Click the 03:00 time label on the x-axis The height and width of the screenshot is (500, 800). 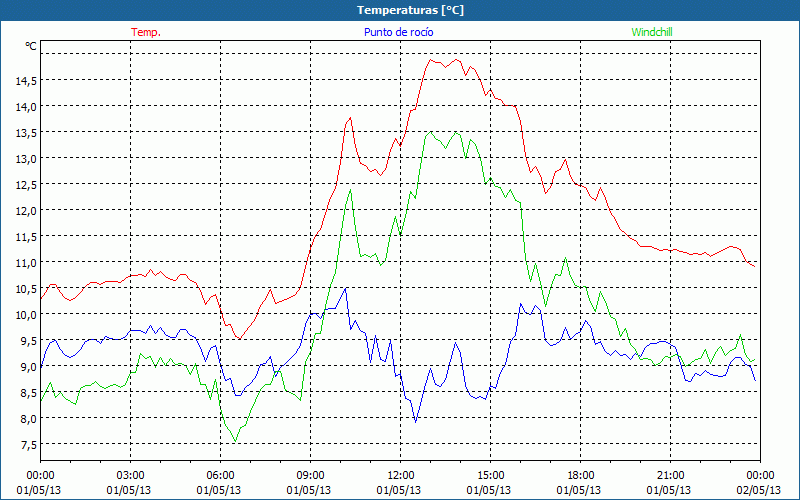(x=131, y=476)
